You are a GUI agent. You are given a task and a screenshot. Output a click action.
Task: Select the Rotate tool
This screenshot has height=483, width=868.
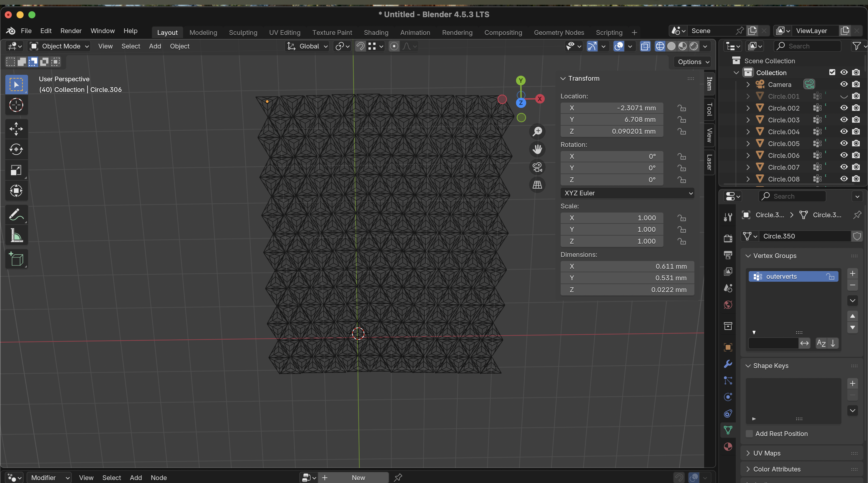[16, 149]
